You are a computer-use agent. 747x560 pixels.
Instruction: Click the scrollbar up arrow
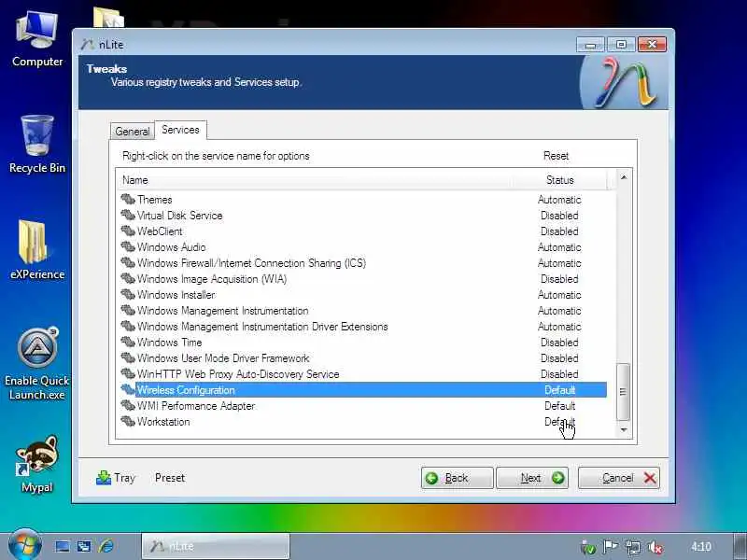point(624,177)
